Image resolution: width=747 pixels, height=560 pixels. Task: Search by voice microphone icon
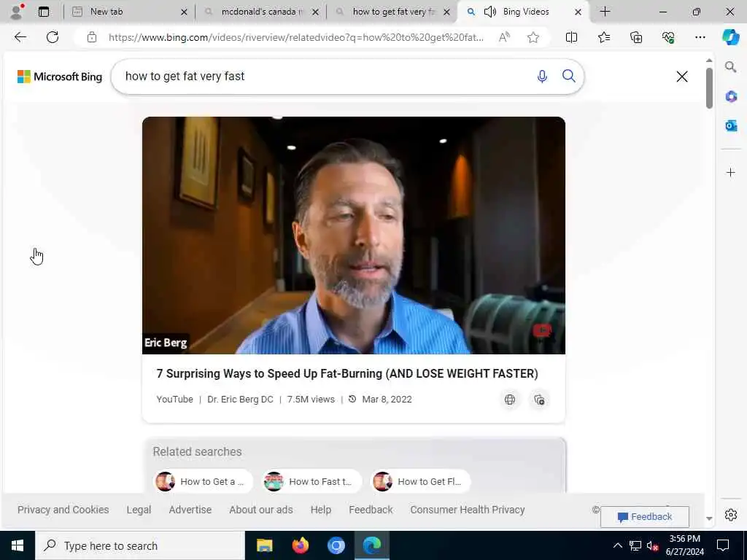pos(542,76)
